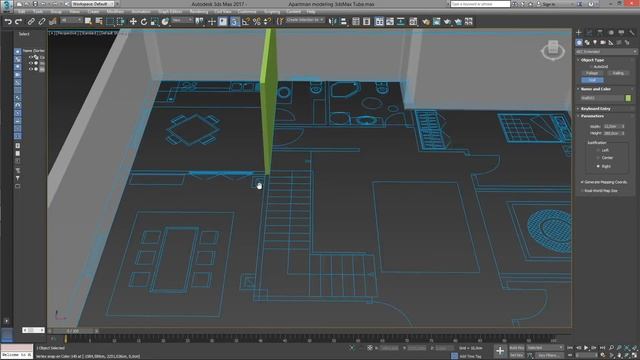The height and width of the screenshot is (360, 640).
Task: Toggle the 3D Snaps icon
Action: (x=234, y=22)
